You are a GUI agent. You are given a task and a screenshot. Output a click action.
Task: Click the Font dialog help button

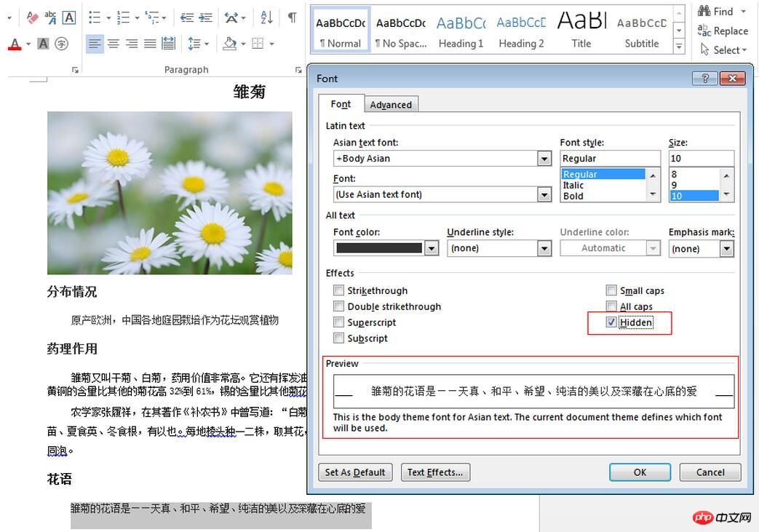pyautogui.click(x=704, y=79)
